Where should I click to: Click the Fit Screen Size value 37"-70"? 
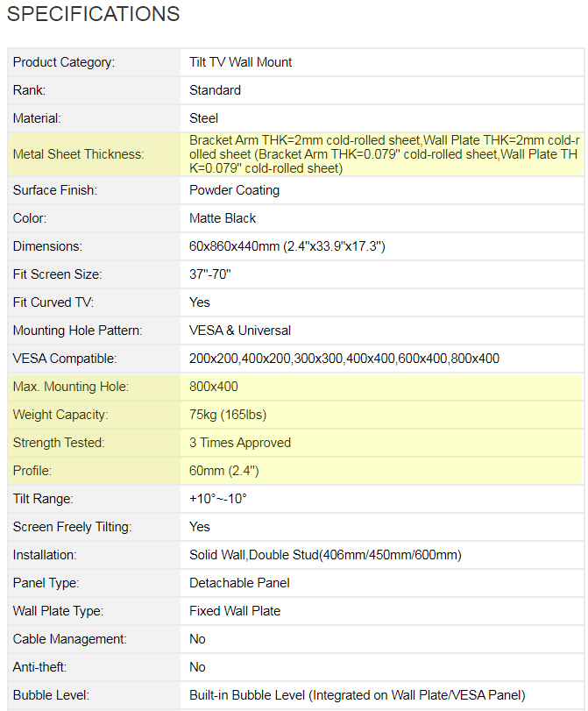210,274
